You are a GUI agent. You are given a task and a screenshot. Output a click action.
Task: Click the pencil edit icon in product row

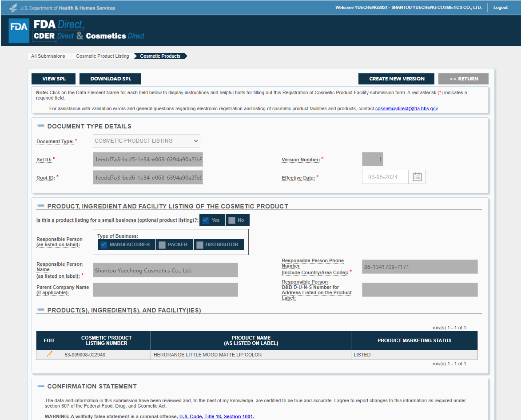click(x=49, y=354)
